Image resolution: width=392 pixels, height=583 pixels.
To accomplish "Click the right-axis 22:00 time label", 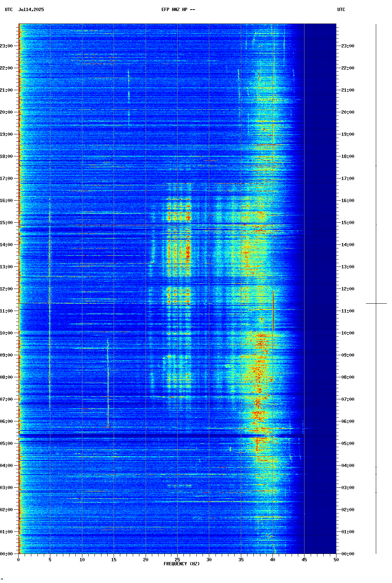I will click(348, 68).
